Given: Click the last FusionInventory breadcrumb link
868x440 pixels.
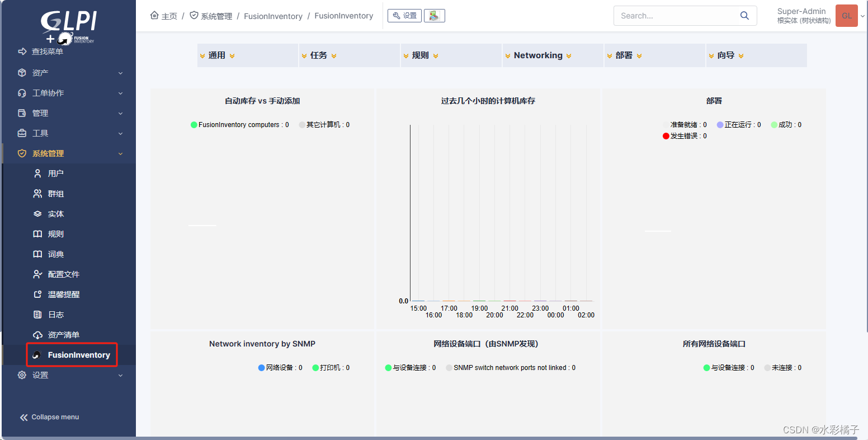Looking at the screenshot, I should point(344,16).
